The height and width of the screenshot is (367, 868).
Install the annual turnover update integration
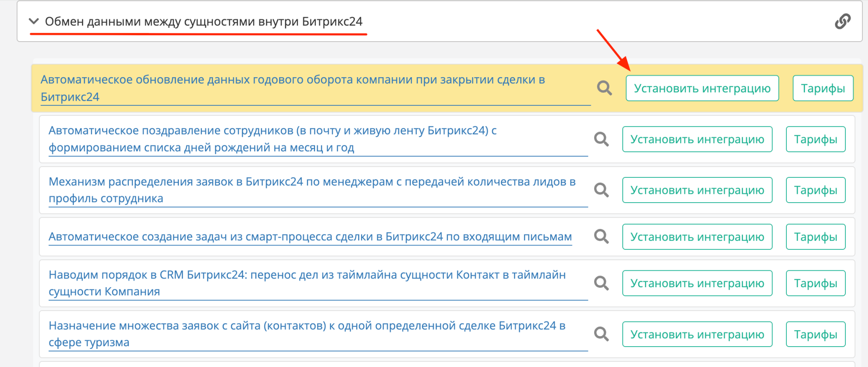[x=702, y=88]
